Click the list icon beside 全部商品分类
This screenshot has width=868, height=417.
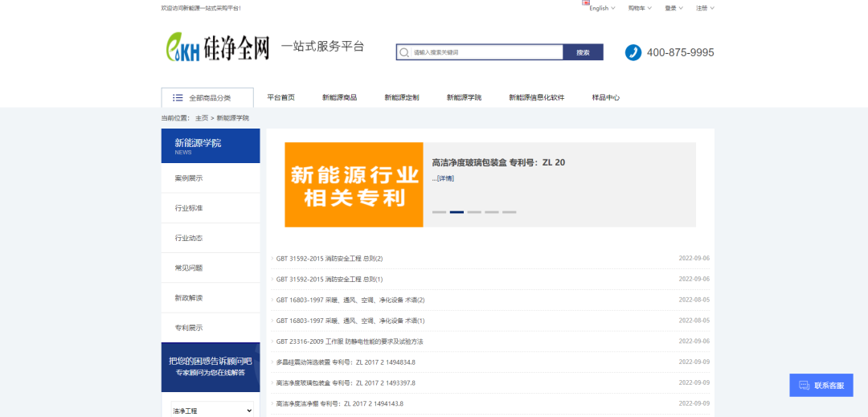[x=178, y=98]
